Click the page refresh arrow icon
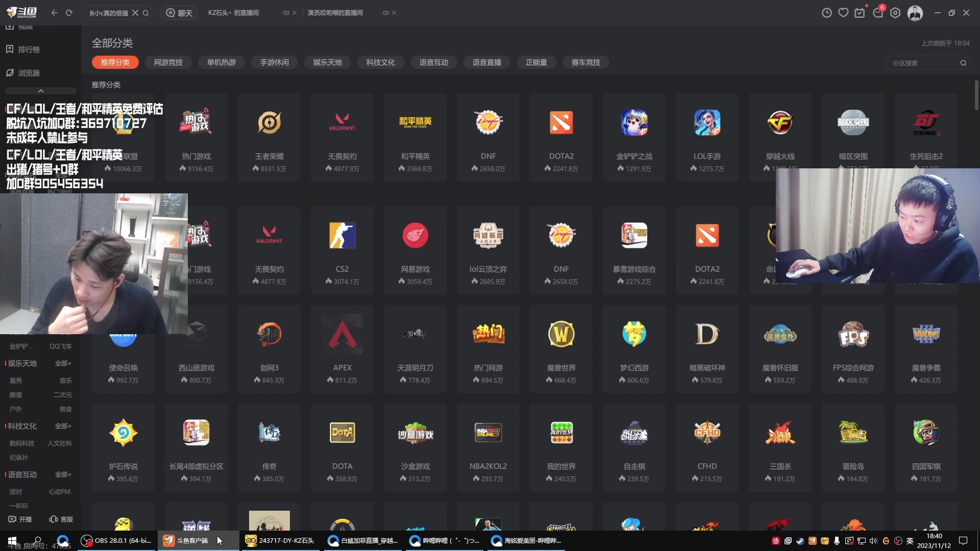 point(69,13)
